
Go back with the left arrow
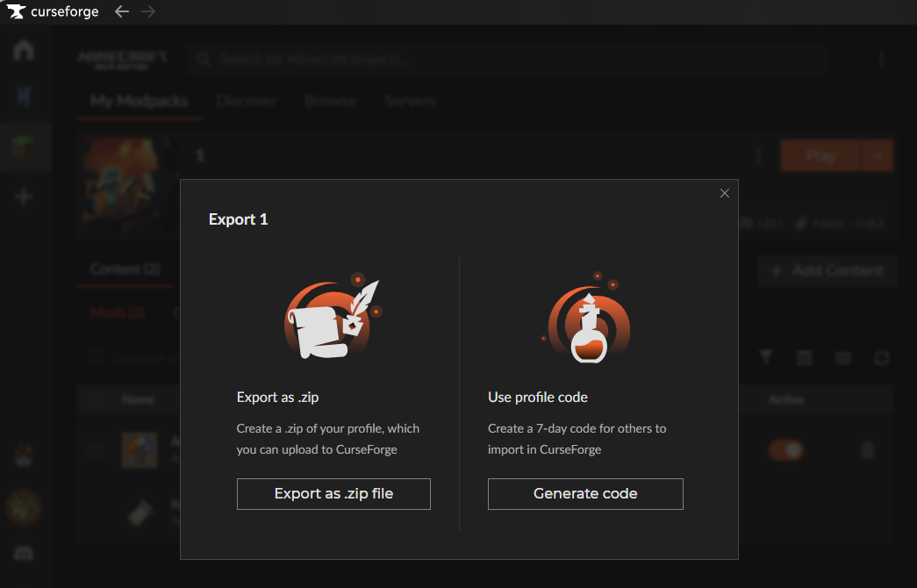(122, 11)
